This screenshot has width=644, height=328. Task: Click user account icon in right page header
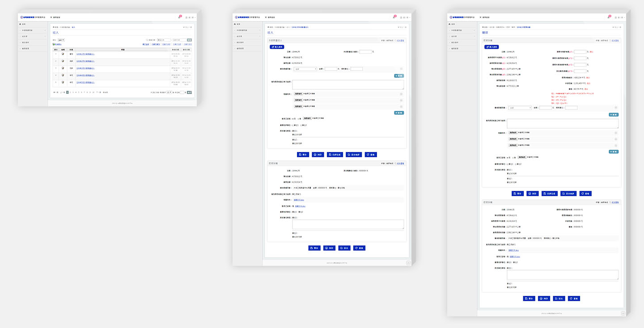[616, 17]
